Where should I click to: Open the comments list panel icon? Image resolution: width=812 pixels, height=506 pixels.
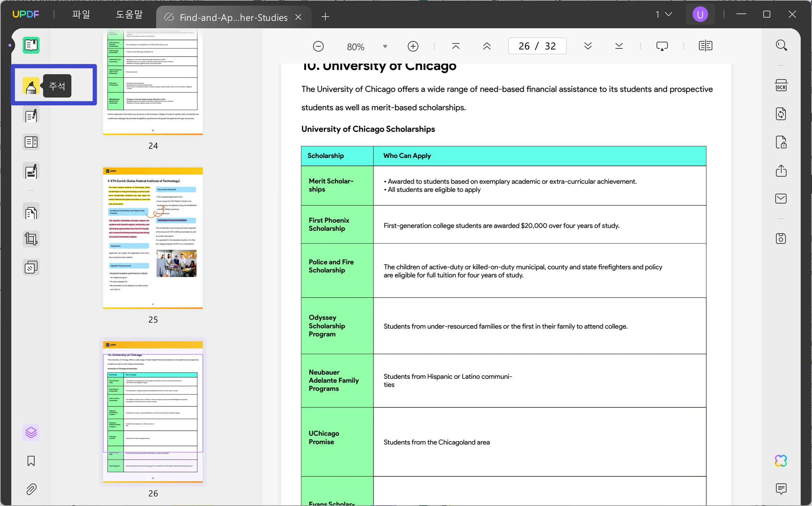coord(781,489)
